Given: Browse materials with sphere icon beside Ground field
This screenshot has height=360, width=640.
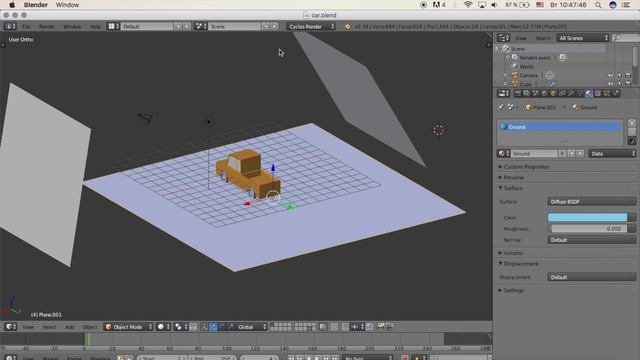Looking at the screenshot, I should pos(504,153).
